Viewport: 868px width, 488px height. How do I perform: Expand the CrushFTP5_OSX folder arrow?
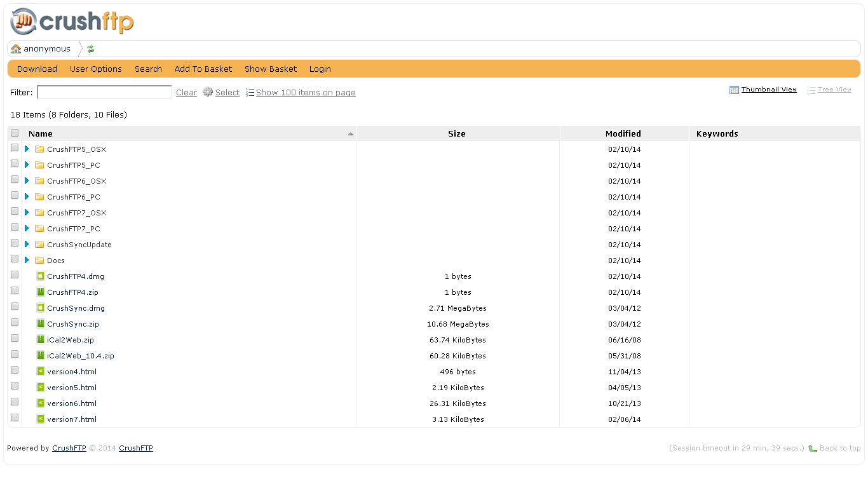click(x=27, y=149)
